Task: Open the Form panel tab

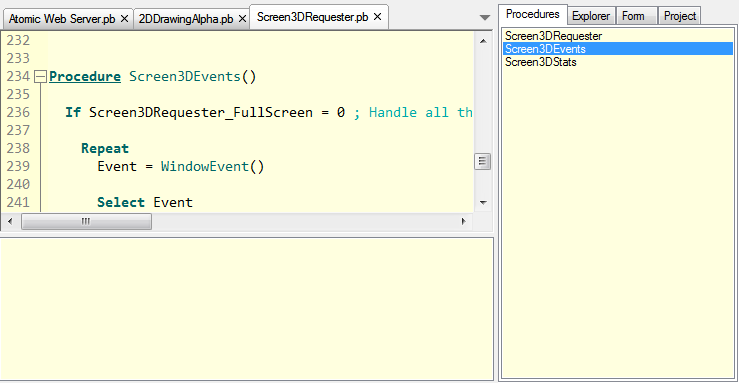Action: pyautogui.click(x=633, y=16)
